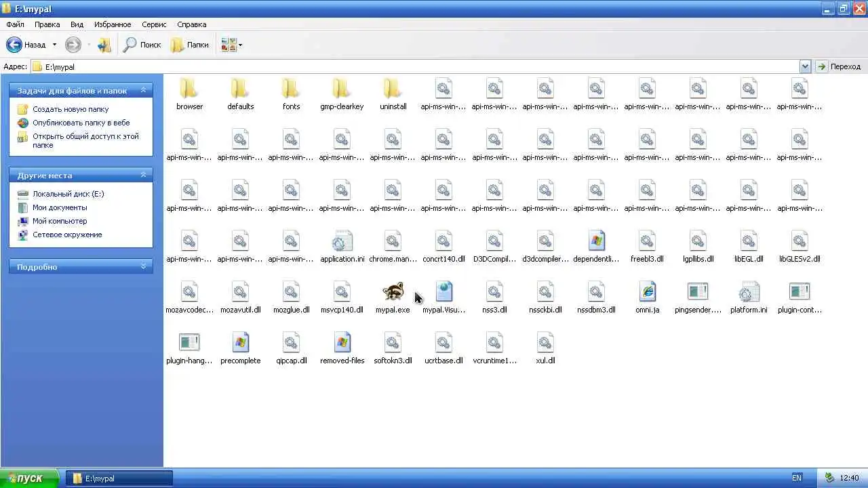Click Опубликовать папку в вебе link

81,123
